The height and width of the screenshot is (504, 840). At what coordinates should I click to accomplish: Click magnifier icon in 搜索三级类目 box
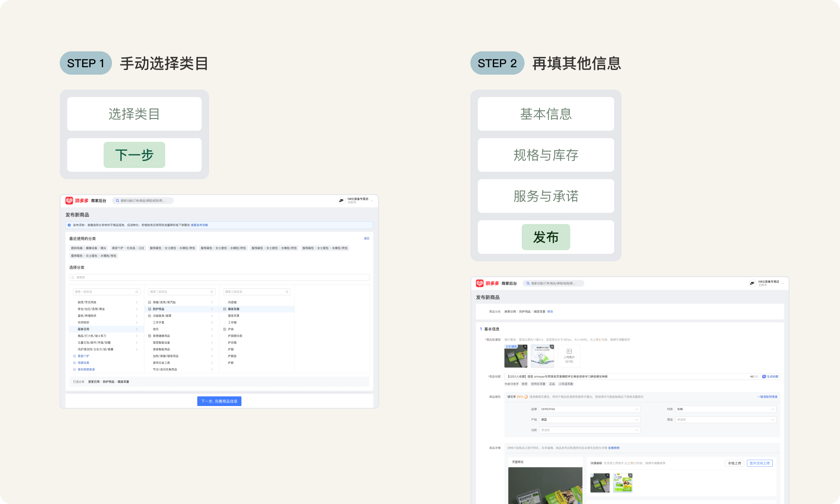[x=287, y=292]
